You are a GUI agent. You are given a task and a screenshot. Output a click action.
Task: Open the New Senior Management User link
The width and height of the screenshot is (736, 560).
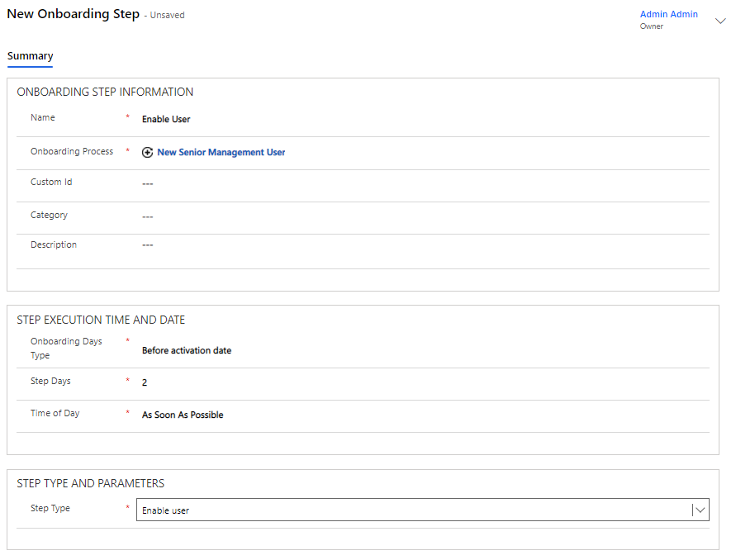tap(221, 153)
